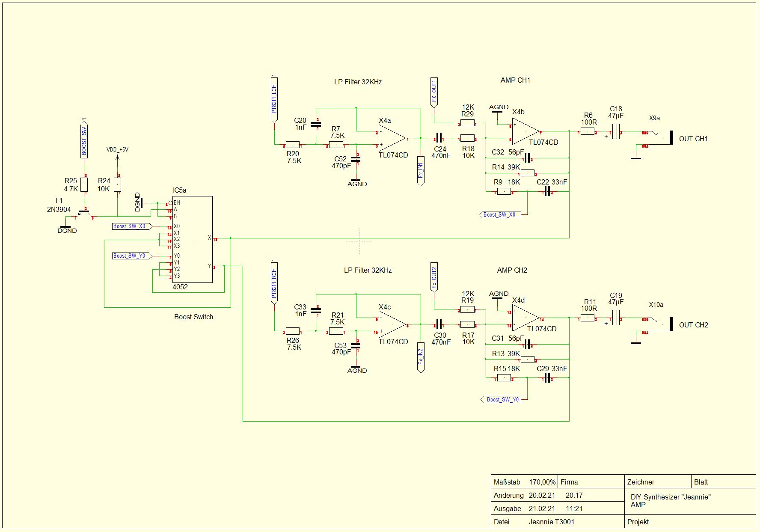Click the X4d op-amp in AMP CH2

tap(525, 318)
